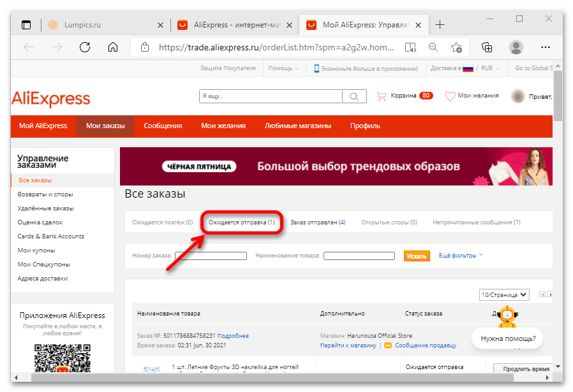Viewport: 573px width, 392px height.
Task: Click the Russian flag delivery icon
Action: (468, 68)
